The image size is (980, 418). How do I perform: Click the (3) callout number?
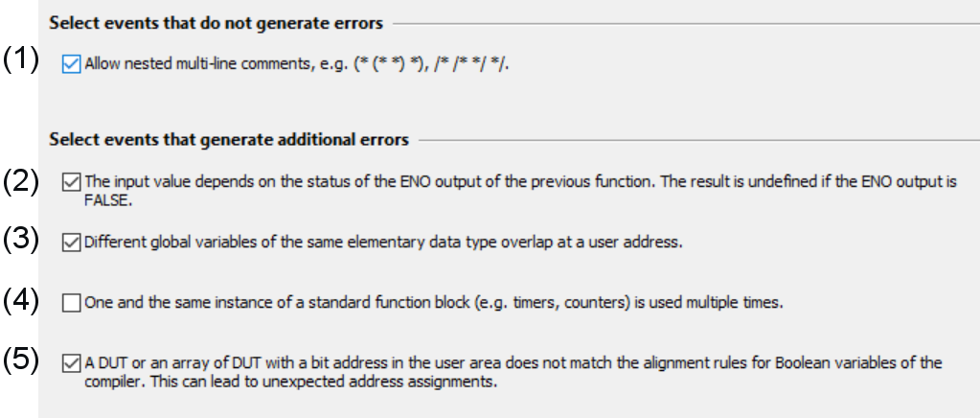[x=19, y=241]
